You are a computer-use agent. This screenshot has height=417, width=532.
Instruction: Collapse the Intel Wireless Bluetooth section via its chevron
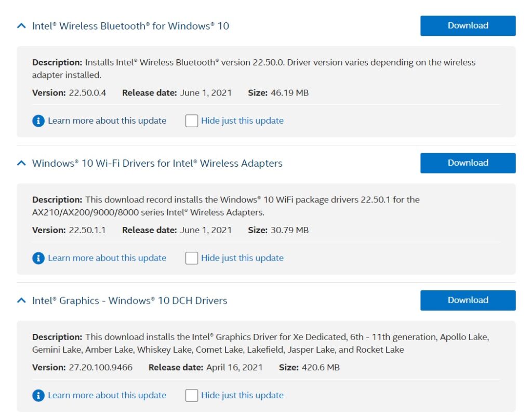pyautogui.click(x=21, y=25)
